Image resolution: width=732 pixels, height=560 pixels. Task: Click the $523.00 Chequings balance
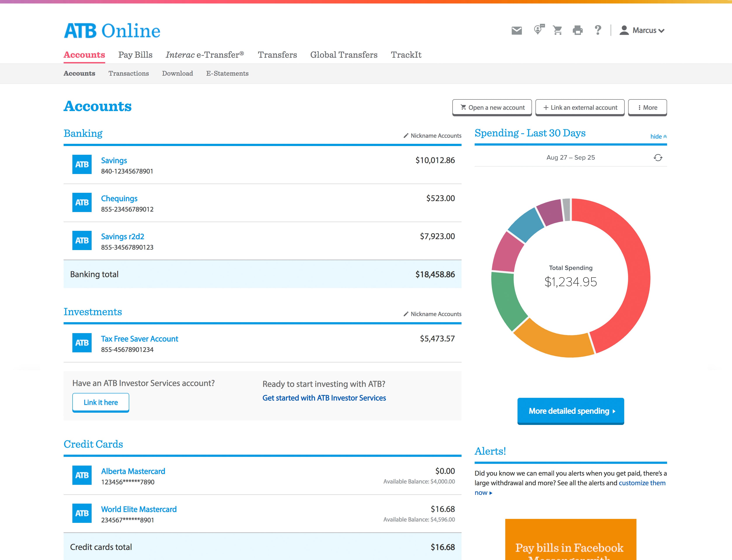coord(440,198)
